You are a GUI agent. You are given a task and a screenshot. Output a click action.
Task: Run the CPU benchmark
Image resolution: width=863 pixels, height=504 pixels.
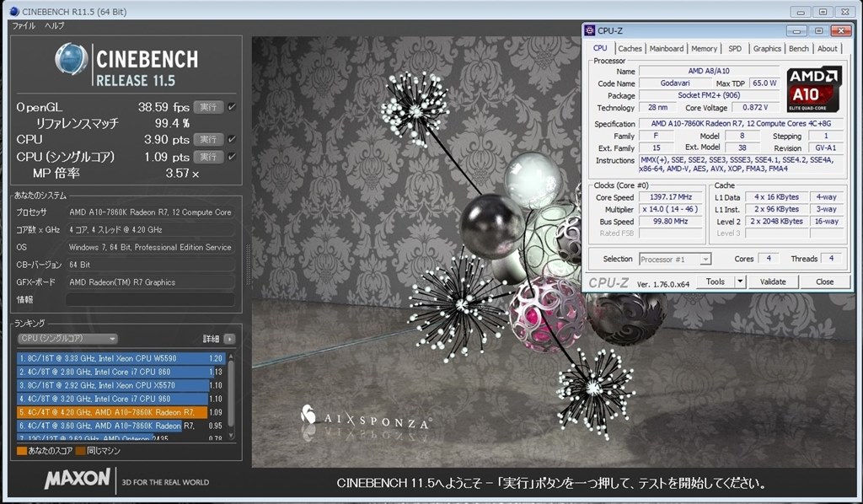coord(208,139)
